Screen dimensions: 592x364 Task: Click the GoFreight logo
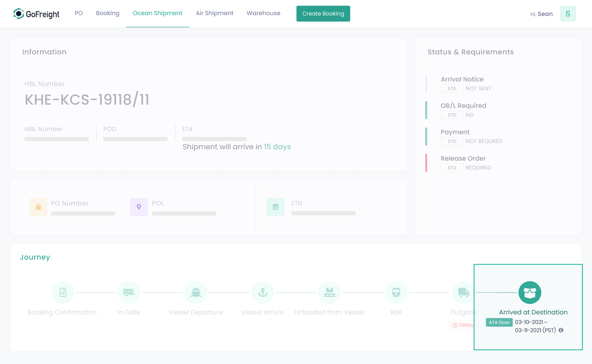[x=36, y=14]
